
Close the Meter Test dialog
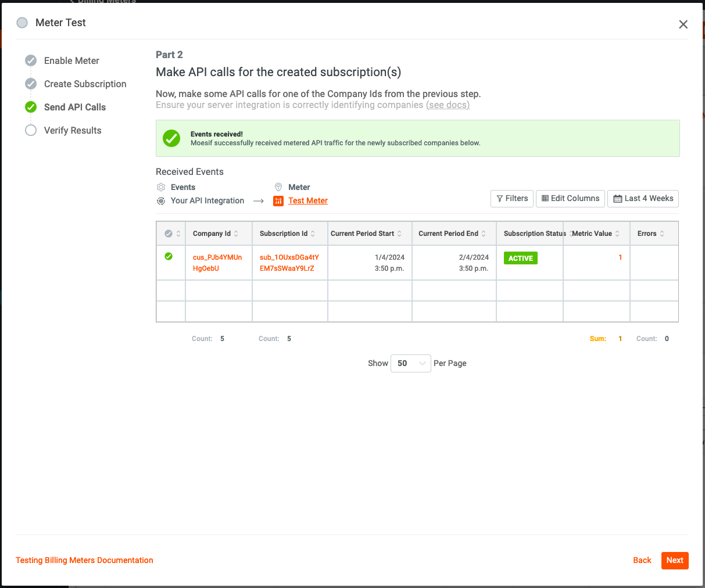[683, 24]
